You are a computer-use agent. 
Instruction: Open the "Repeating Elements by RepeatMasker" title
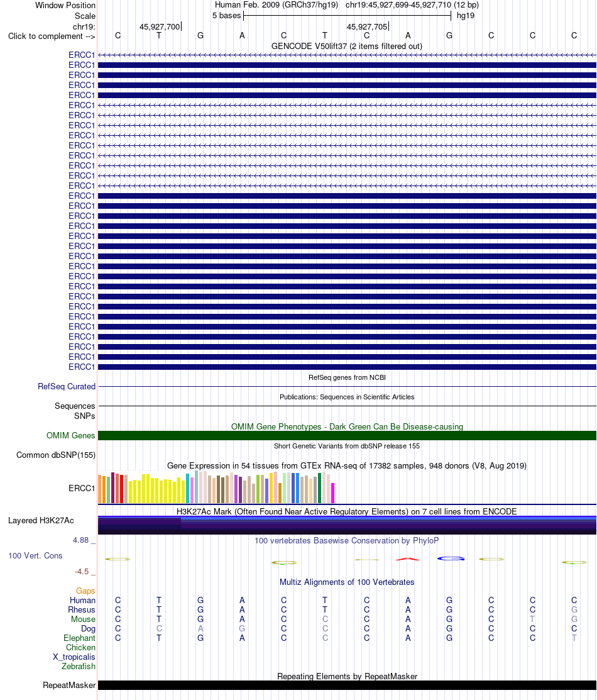[347, 676]
